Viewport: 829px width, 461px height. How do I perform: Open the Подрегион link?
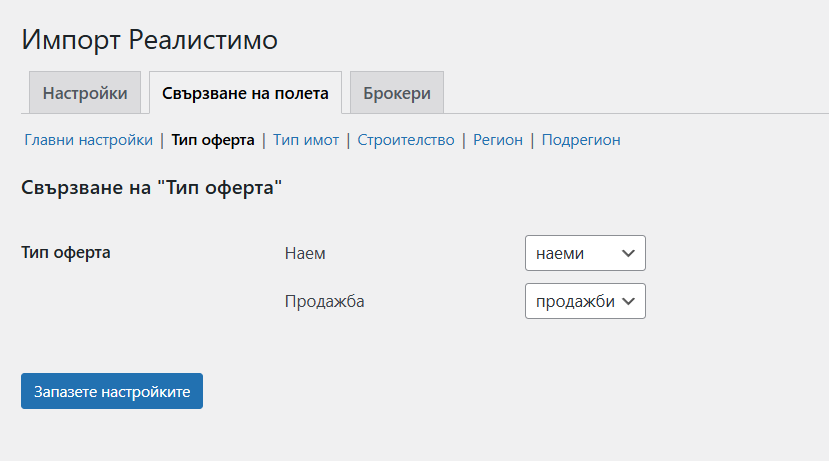pyautogui.click(x=581, y=140)
